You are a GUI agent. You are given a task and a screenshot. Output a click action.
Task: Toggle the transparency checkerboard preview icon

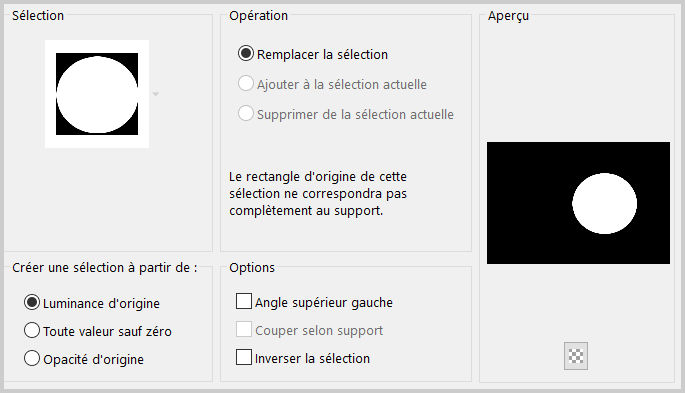coord(576,356)
